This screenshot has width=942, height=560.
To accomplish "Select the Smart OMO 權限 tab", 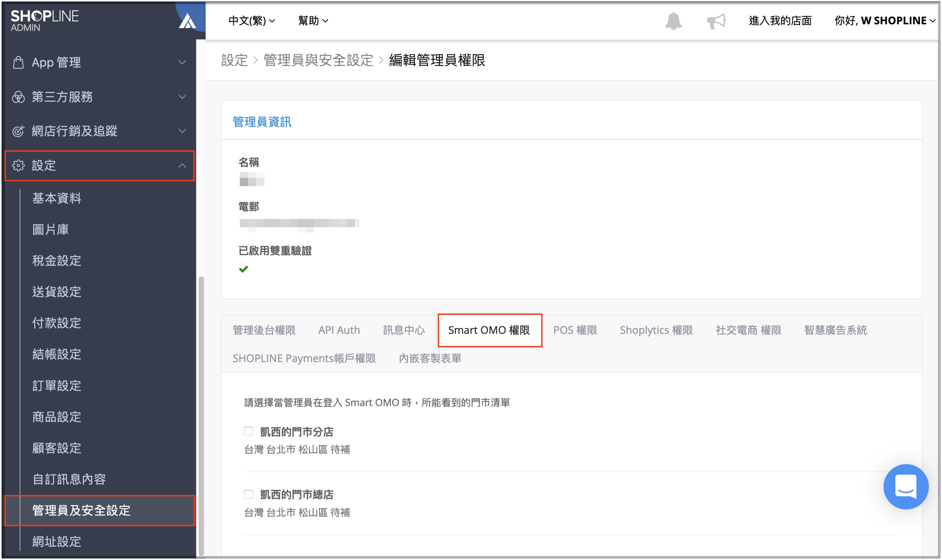I will tap(490, 330).
